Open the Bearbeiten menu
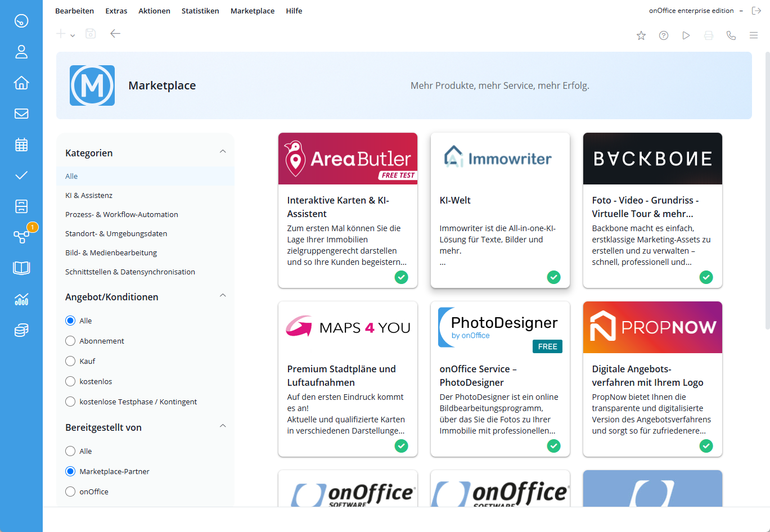 (75, 11)
